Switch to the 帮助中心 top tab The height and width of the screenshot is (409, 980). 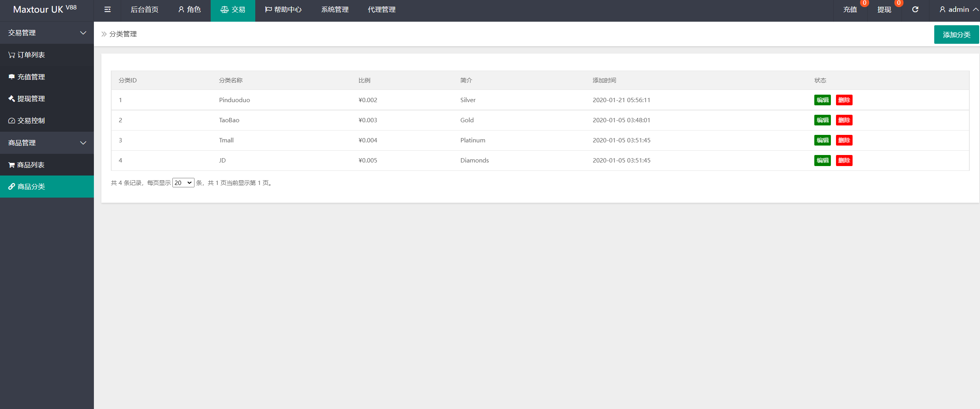tap(283, 9)
